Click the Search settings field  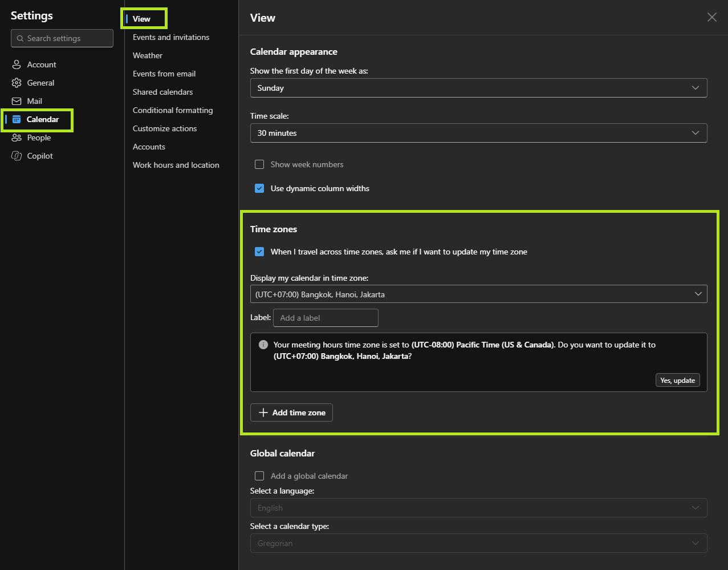point(62,38)
